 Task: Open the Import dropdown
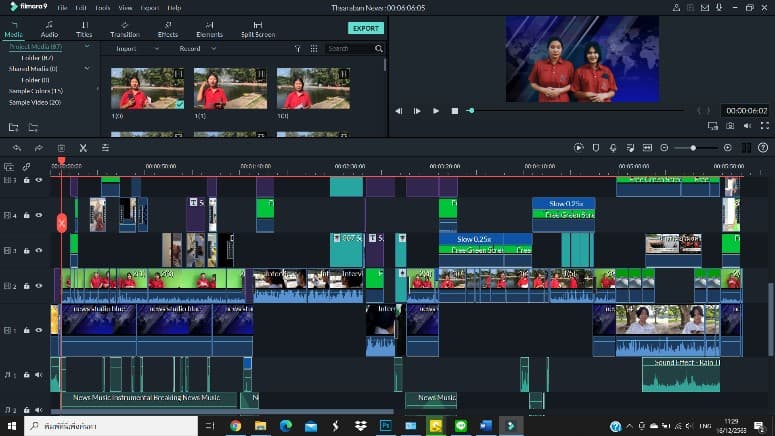coord(137,49)
